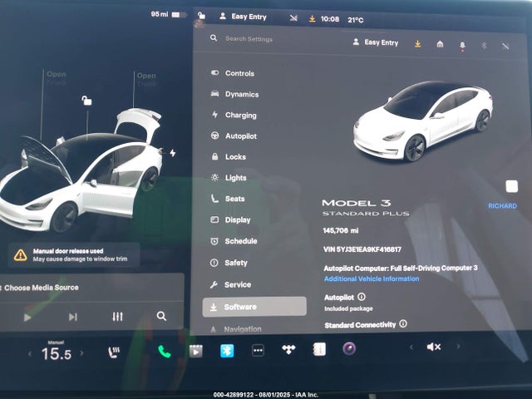The height and width of the screenshot is (399, 532).
Task: Open Easy Entry profile in settings header
Action: click(x=375, y=42)
